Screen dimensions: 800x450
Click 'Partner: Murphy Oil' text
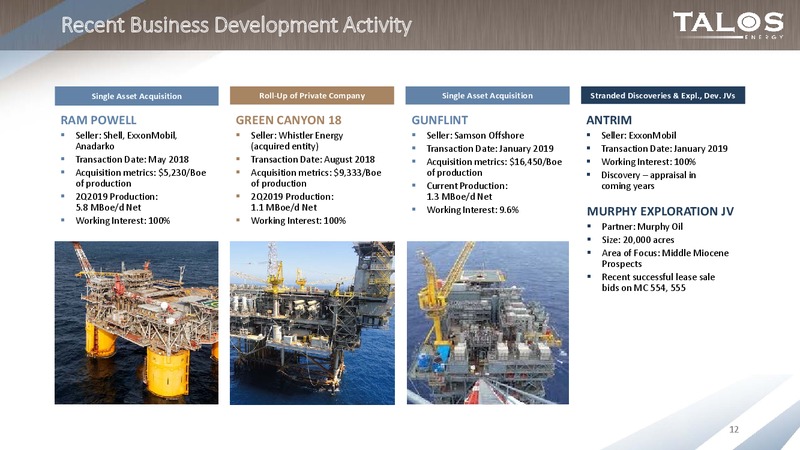642,227
